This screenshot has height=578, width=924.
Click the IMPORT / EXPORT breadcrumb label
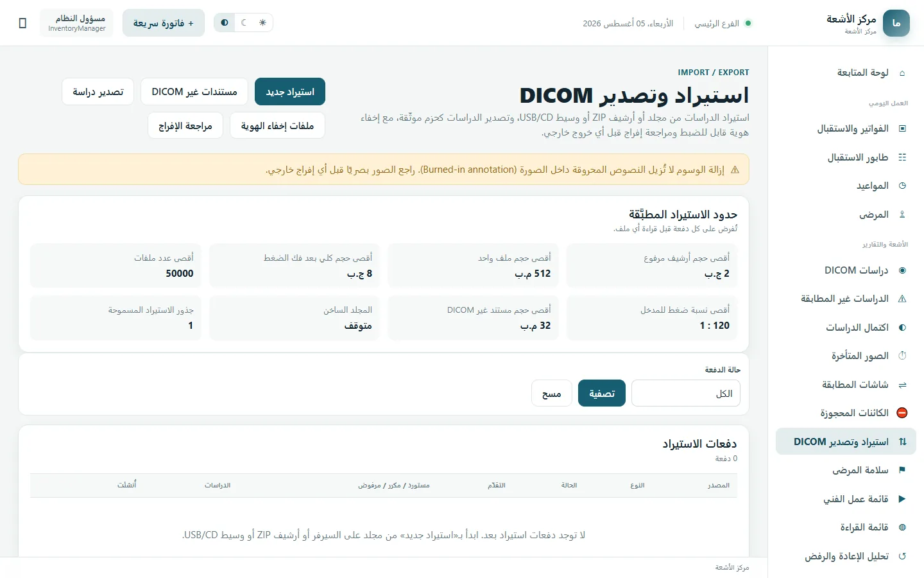pos(714,73)
